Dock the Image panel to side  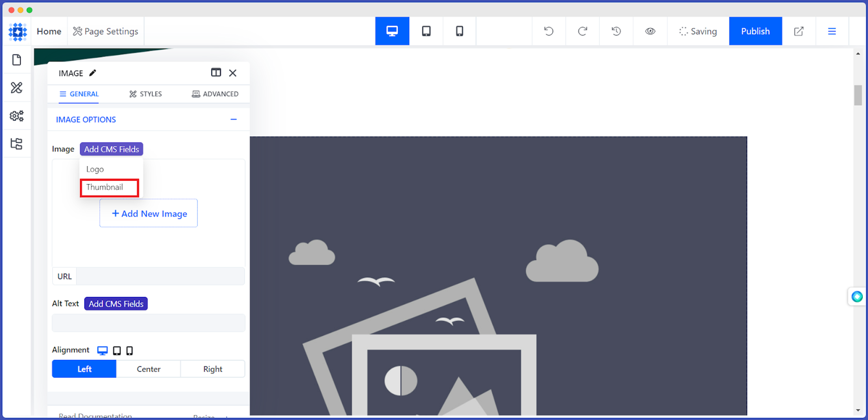coord(216,72)
